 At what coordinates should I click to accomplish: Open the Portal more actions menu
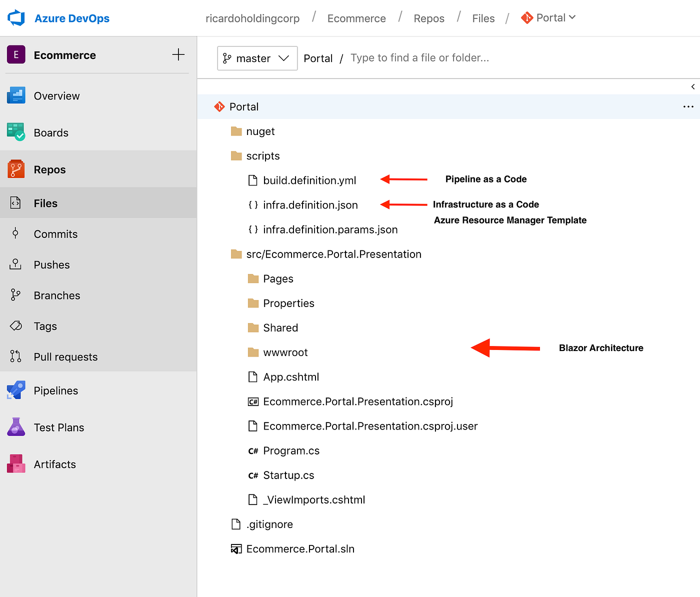click(x=688, y=106)
